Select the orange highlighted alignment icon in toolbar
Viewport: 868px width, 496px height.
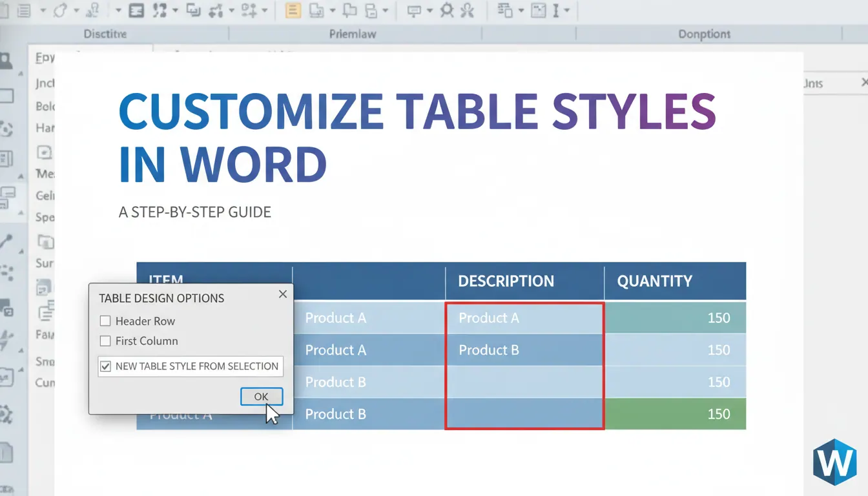pos(293,10)
